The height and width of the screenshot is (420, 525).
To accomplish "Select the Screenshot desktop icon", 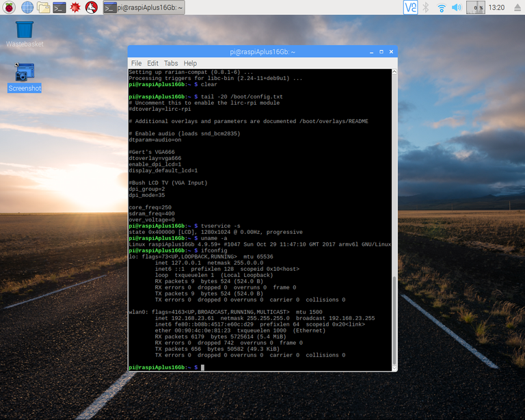I will coord(25,78).
